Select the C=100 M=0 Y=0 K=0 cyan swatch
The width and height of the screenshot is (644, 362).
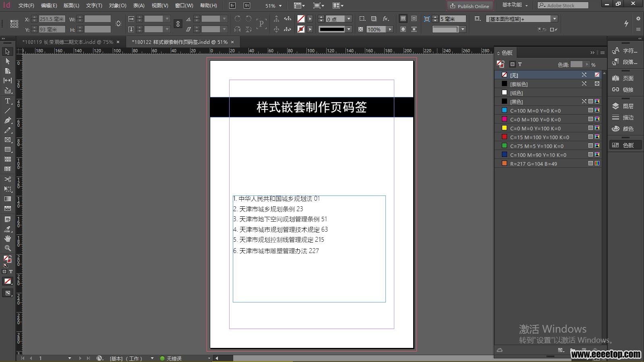(548, 111)
